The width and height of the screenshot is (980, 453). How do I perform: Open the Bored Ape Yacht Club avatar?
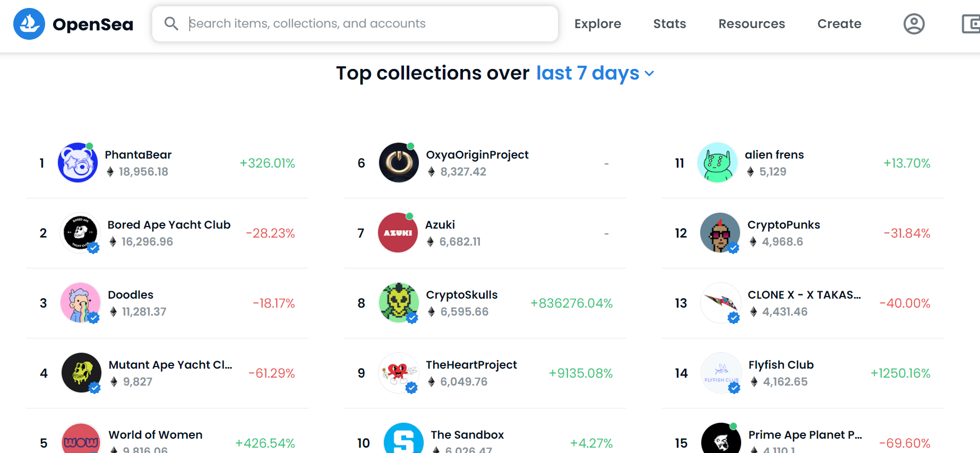click(x=80, y=233)
